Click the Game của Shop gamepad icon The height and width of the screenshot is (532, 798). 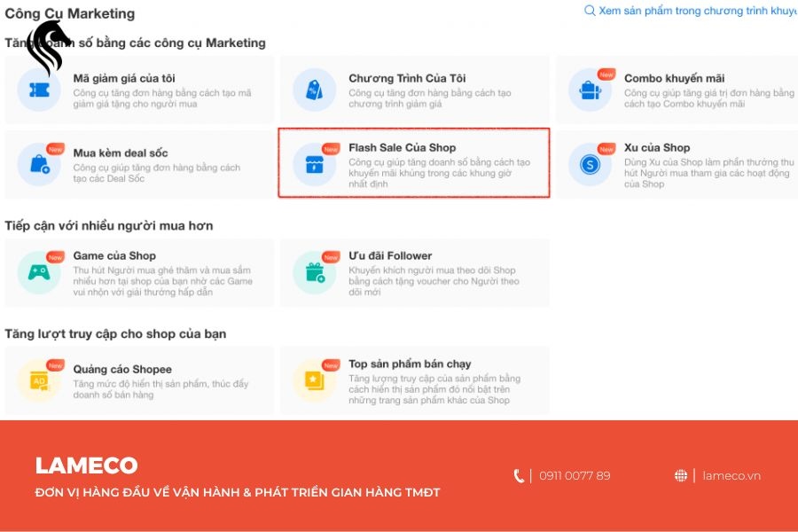pyautogui.click(x=39, y=272)
